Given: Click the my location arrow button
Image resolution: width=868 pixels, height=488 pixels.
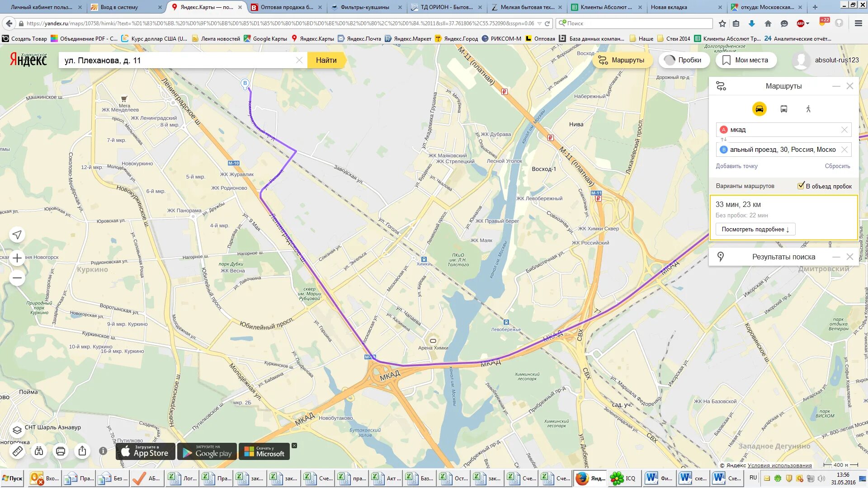Looking at the screenshot, I should coord(17,235).
